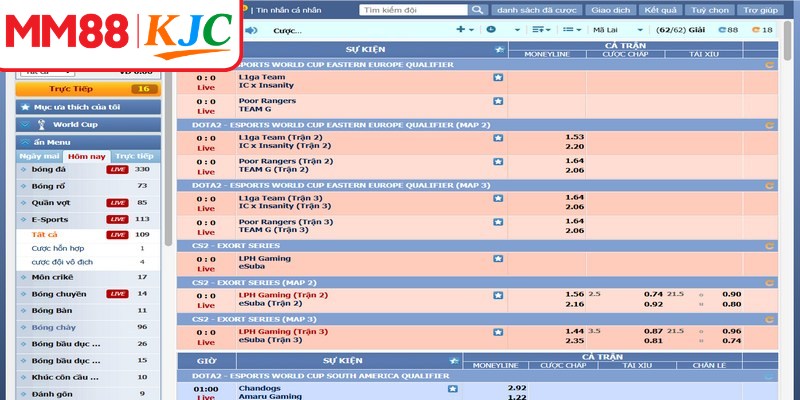The image size is (800, 400).
Task: Open Tin nhắn cá nhân messages
Action: point(288,10)
